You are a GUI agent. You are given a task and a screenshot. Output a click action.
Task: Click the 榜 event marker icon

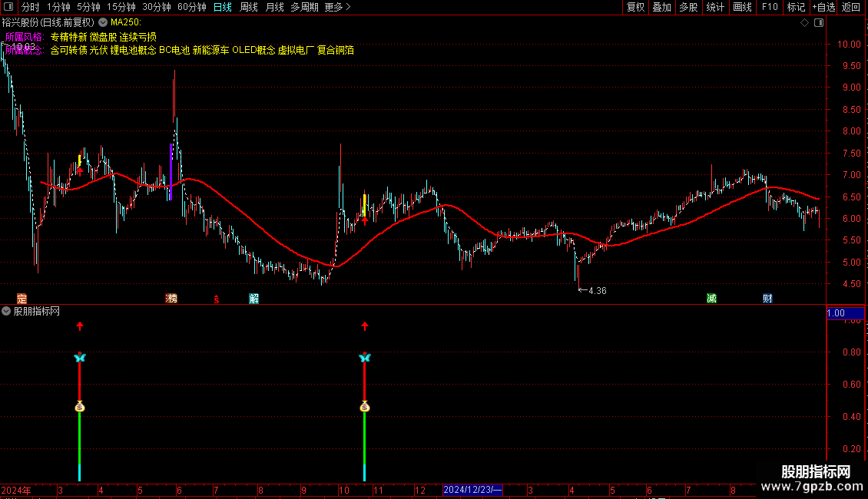(x=171, y=299)
